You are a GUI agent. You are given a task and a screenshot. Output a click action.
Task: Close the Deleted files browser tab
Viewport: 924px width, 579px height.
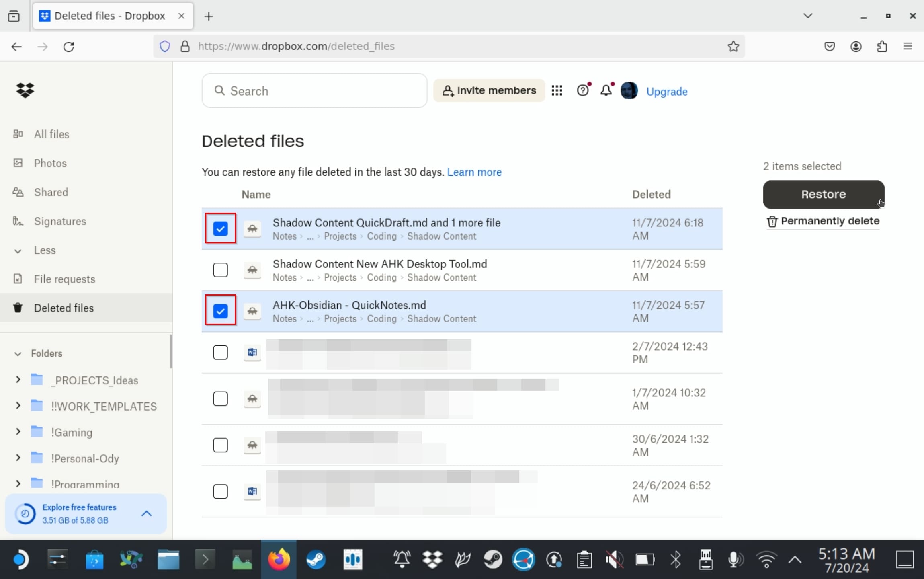tap(181, 16)
